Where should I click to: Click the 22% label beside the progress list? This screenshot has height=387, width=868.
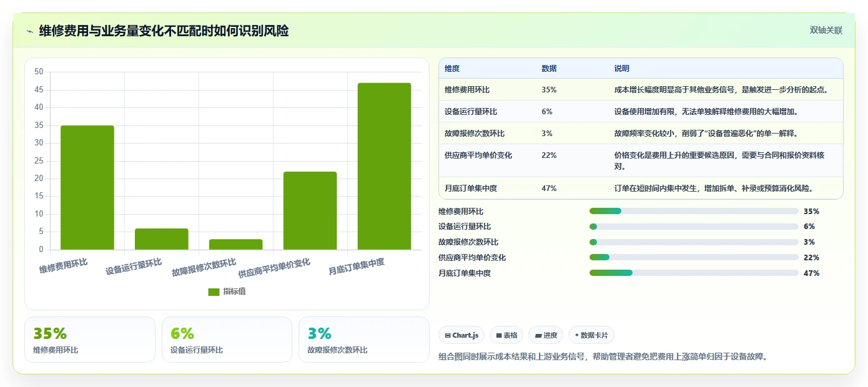coord(811,258)
